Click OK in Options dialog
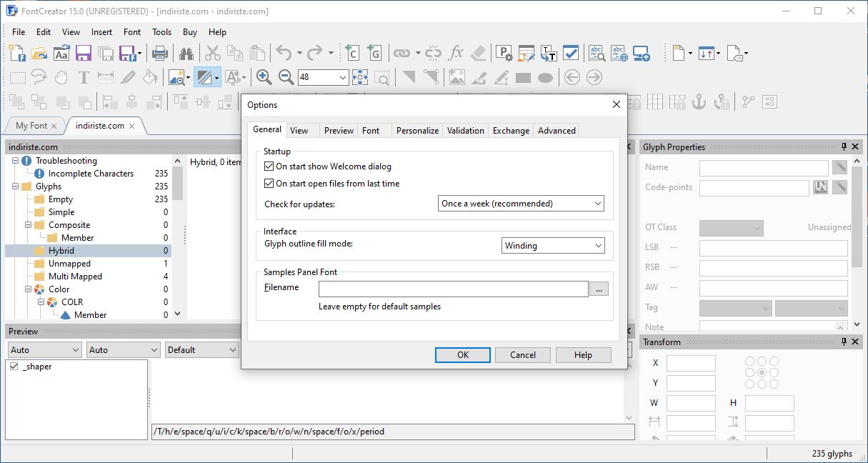The width and height of the screenshot is (868, 463). 463,355
